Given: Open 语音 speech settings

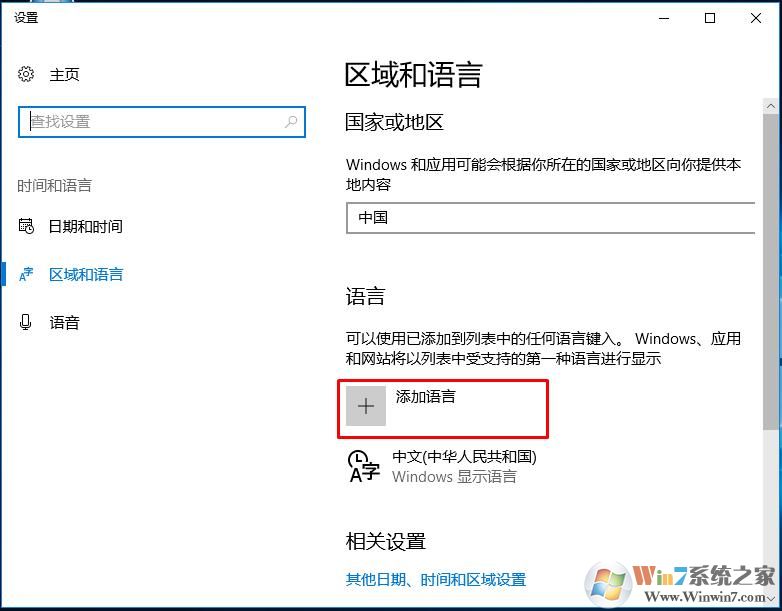Looking at the screenshot, I should tap(64, 323).
